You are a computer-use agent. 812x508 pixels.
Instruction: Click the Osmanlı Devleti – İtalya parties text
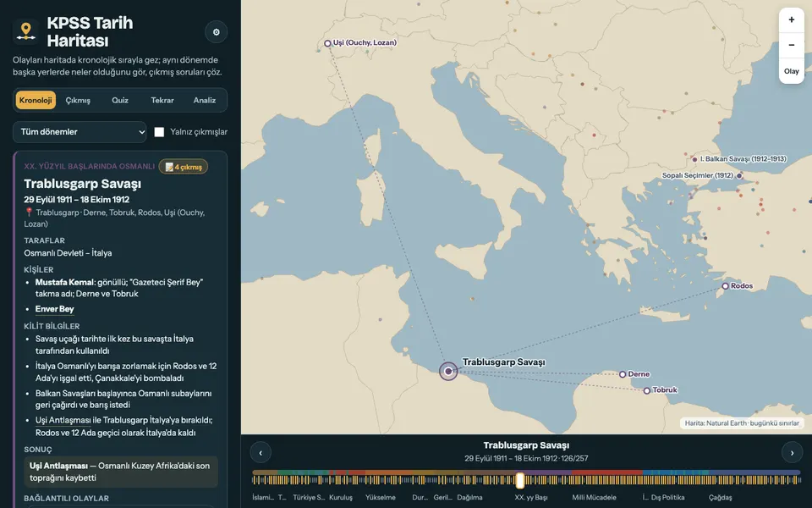tap(68, 253)
